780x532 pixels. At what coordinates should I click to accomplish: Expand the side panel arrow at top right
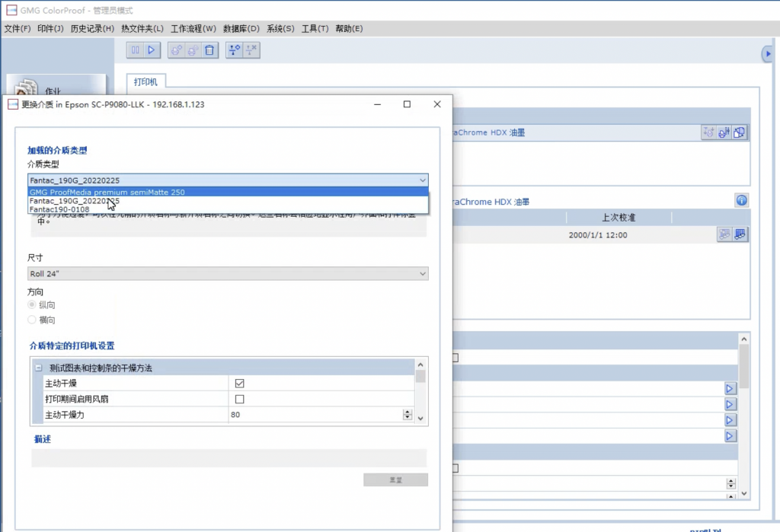pyautogui.click(x=768, y=54)
